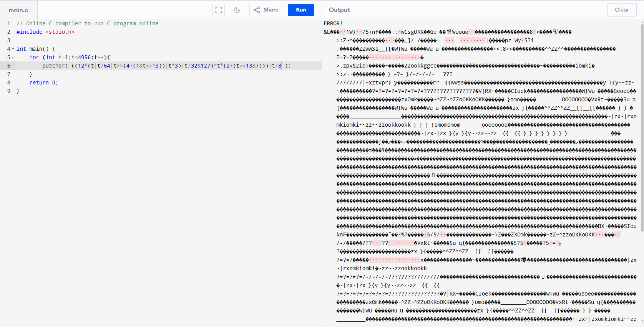Click the Output panel header label
644x327 pixels.
339,10
